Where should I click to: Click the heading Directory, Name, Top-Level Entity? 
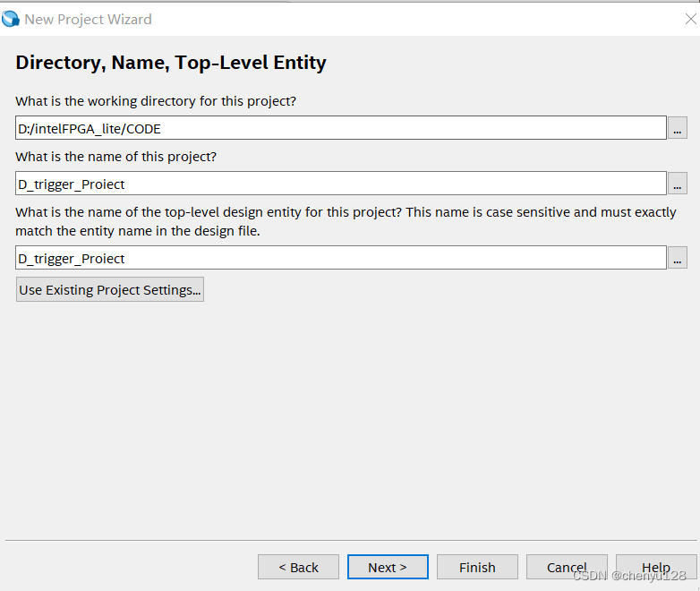171,63
